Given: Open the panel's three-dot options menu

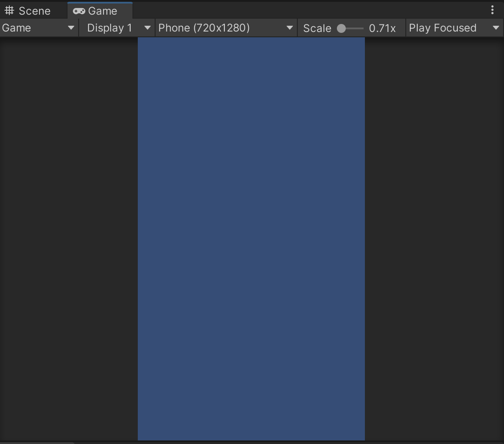Looking at the screenshot, I should click(492, 10).
